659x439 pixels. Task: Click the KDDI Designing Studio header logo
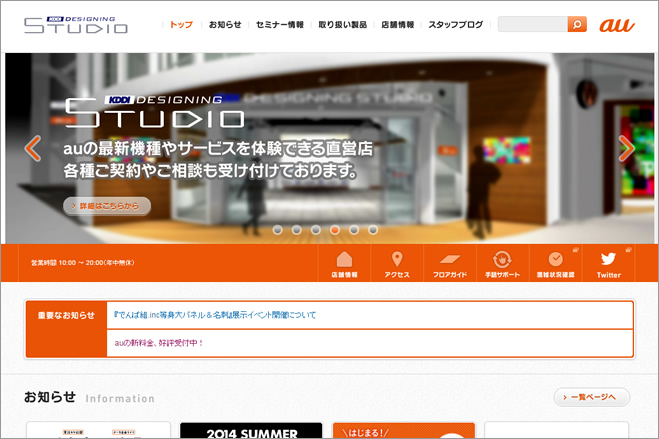click(x=76, y=25)
